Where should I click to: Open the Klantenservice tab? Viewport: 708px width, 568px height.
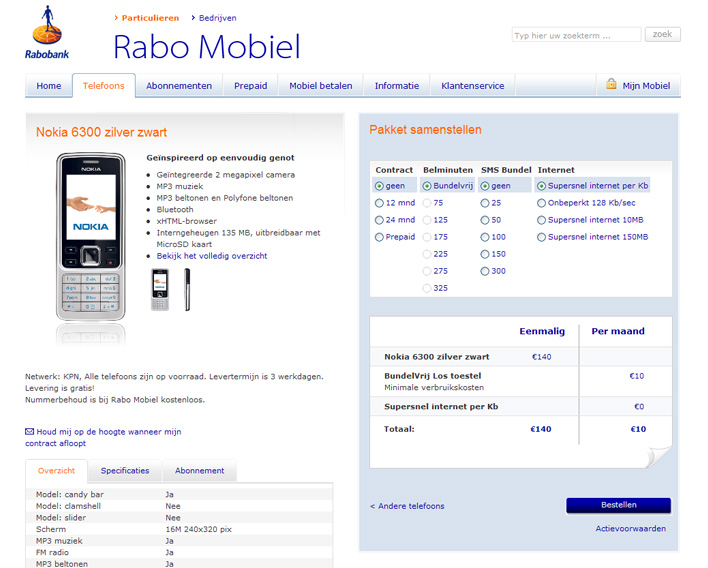point(472,86)
